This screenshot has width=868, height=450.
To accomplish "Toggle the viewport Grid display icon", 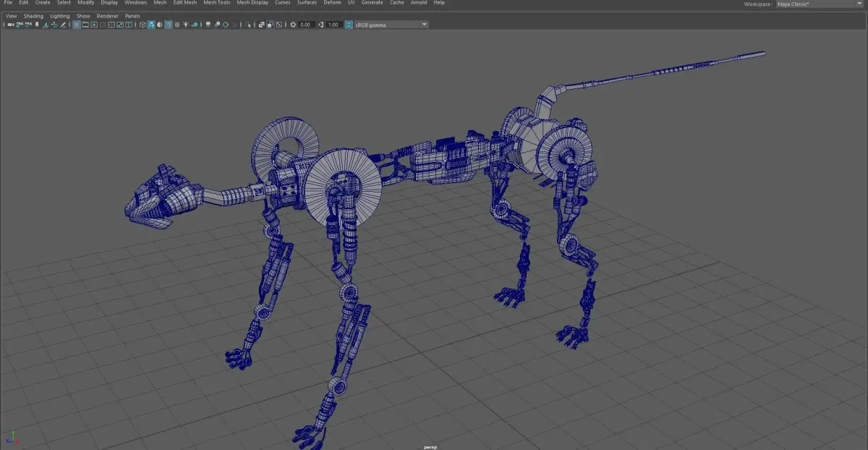I will click(77, 25).
